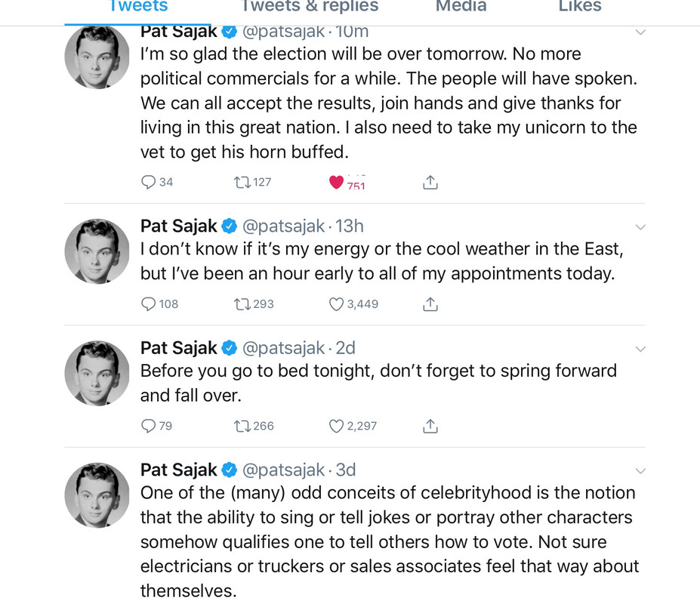The height and width of the screenshot is (604, 700).
Task: Retweet the election will be over tweet
Action: tap(243, 182)
